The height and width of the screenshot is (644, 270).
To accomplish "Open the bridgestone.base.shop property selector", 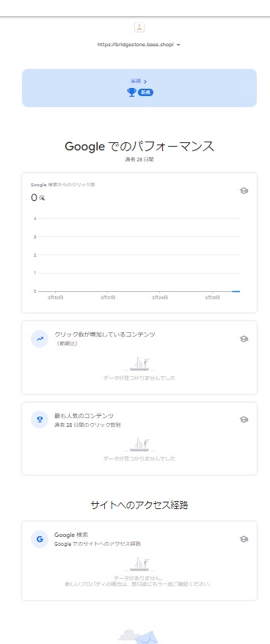I will coord(139,44).
